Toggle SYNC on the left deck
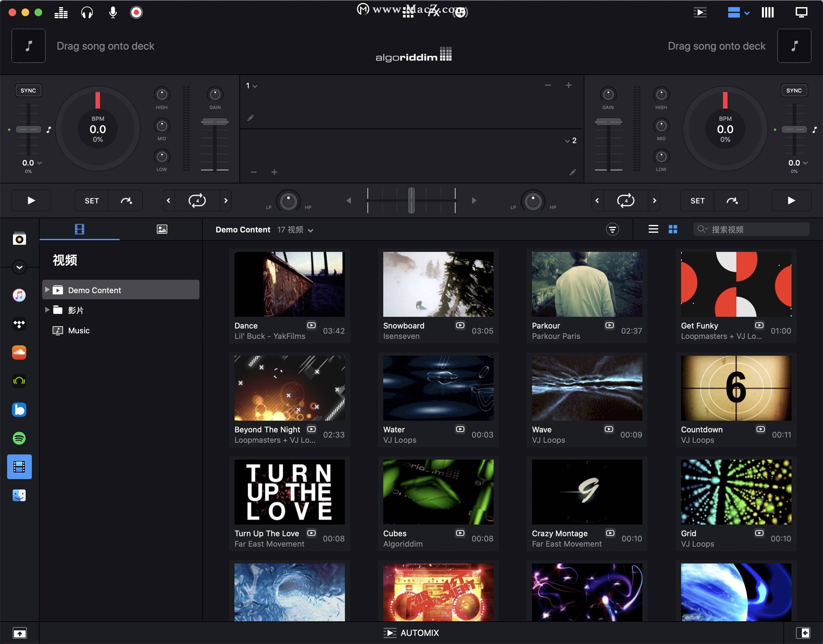 (28, 91)
